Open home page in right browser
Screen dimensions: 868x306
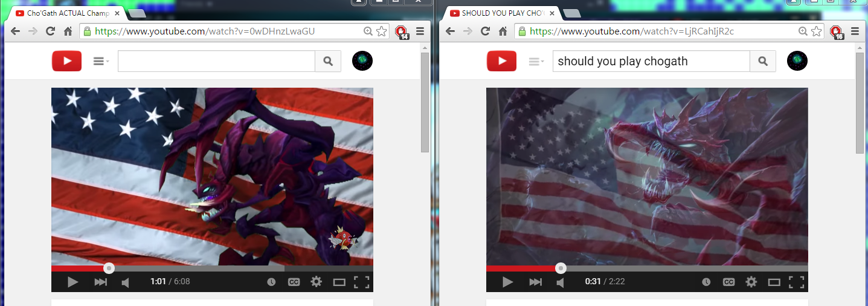click(x=503, y=31)
